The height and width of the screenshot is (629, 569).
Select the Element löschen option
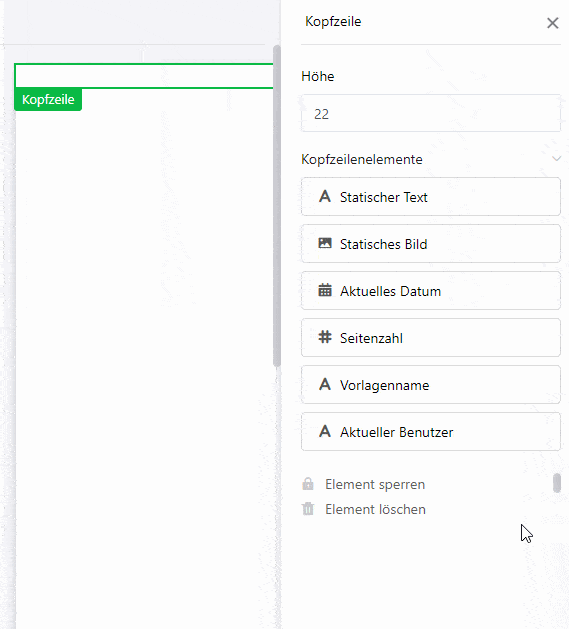tap(375, 509)
